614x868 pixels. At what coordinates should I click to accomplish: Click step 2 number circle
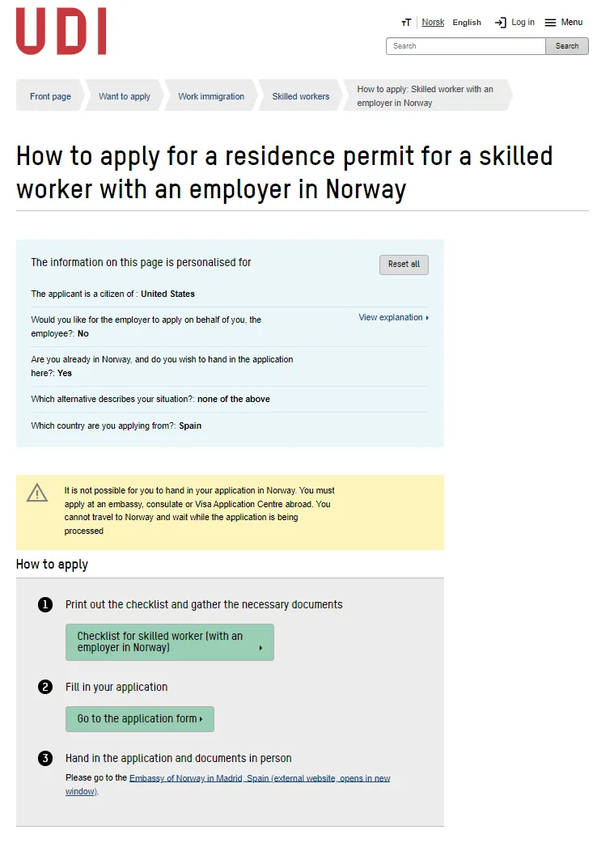pyautogui.click(x=44, y=687)
